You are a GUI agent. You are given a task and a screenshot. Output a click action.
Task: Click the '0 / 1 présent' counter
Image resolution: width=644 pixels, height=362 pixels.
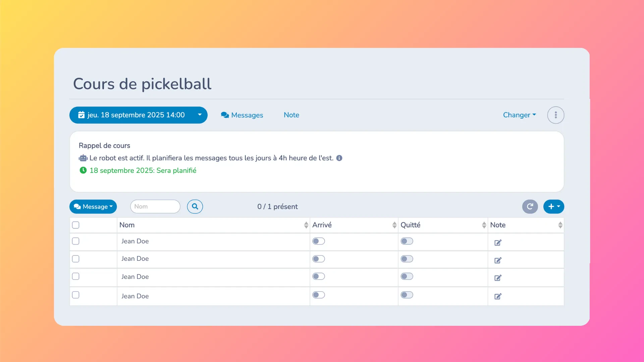[x=277, y=206]
